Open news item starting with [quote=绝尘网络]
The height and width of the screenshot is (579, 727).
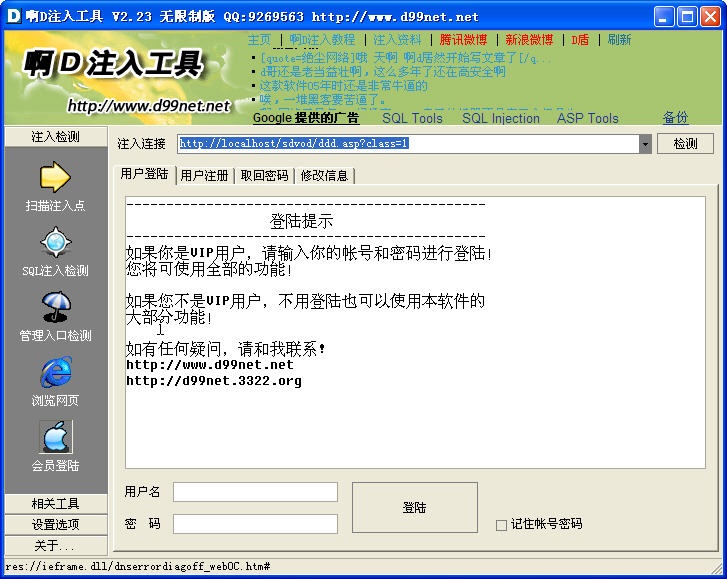tap(406, 58)
